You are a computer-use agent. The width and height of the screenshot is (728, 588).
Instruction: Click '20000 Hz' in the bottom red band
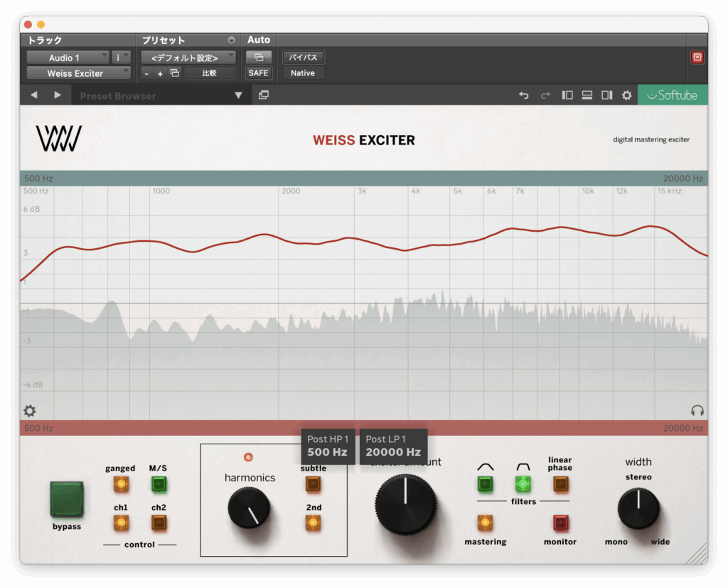tap(683, 428)
